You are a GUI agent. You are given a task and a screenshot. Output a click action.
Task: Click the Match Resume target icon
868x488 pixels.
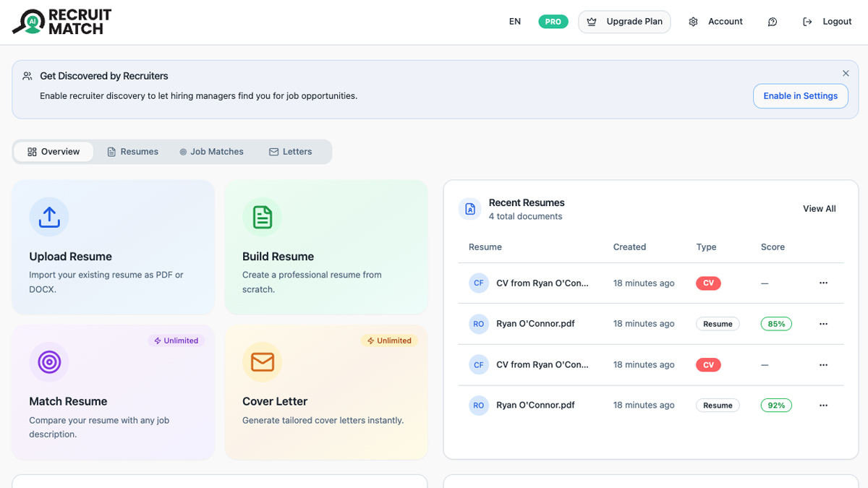(x=48, y=362)
